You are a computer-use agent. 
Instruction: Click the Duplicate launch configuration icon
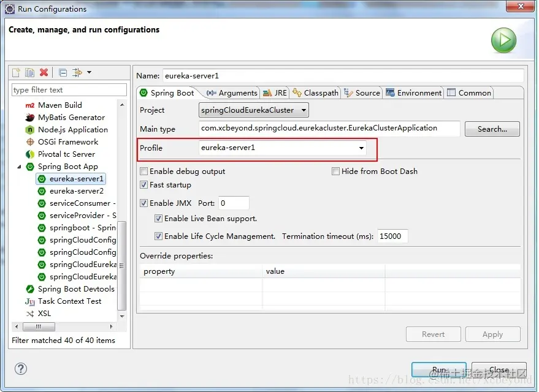[29, 72]
